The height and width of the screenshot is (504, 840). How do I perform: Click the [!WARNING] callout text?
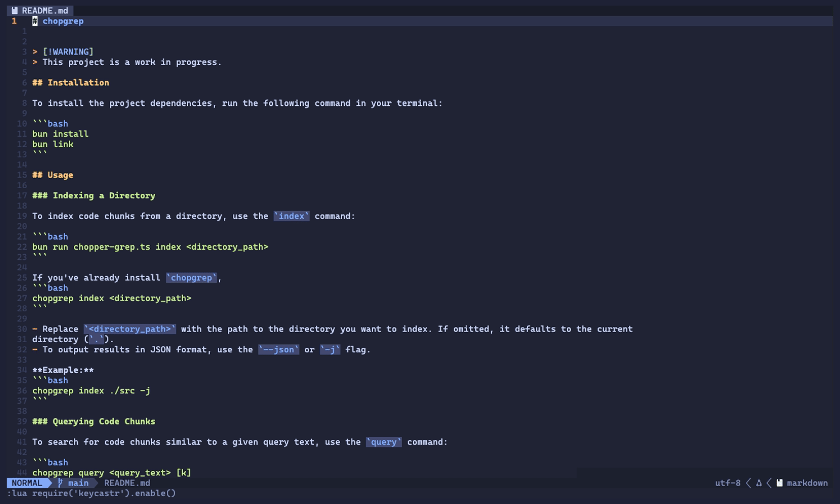click(68, 52)
